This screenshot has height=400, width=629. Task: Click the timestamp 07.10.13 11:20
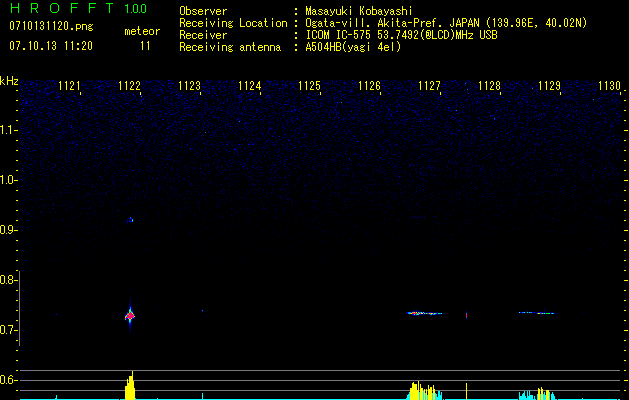[51, 46]
